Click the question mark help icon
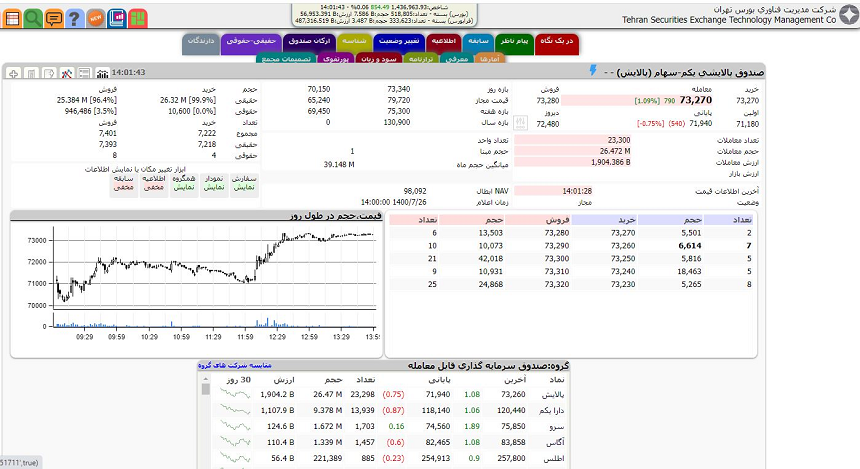The width and height of the screenshot is (860, 469). click(74, 18)
